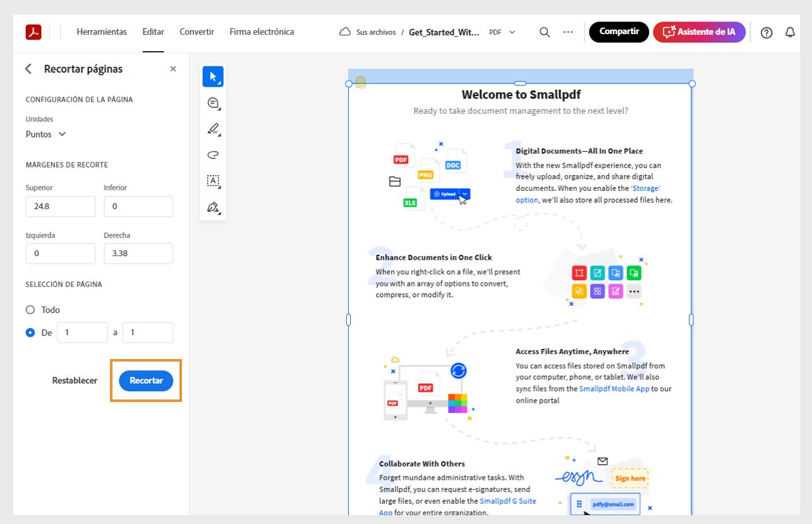Select the arrow selection tool

tap(213, 76)
